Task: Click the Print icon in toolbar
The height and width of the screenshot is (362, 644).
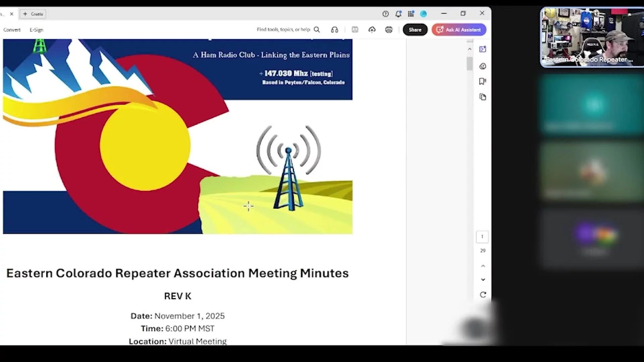Action: 389,30
